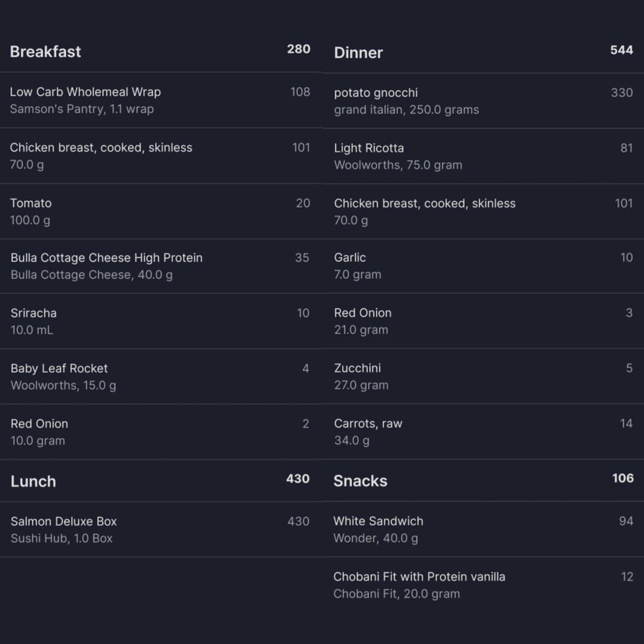The width and height of the screenshot is (644, 644).
Task: Select Chobani Fit with Protein vanilla item
Action: point(483,585)
